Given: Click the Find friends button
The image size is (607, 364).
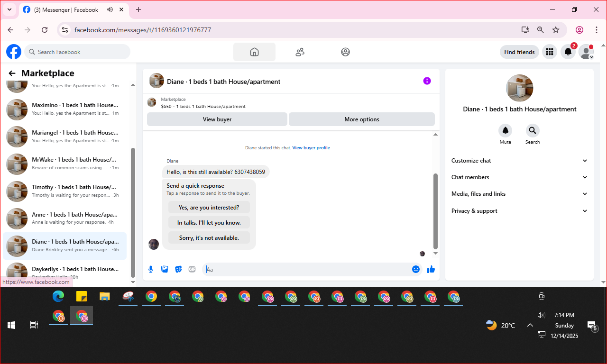Looking at the screenshot, I should pyautogui.click(x=519, y=52).
